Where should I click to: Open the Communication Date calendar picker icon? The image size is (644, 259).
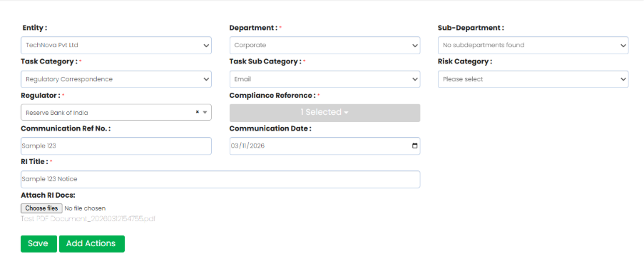click(x=414, y=146)
